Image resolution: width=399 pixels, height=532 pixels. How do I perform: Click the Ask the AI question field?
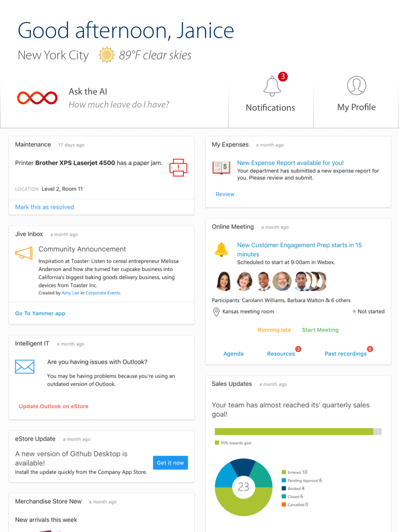click(x=119, y=104)
